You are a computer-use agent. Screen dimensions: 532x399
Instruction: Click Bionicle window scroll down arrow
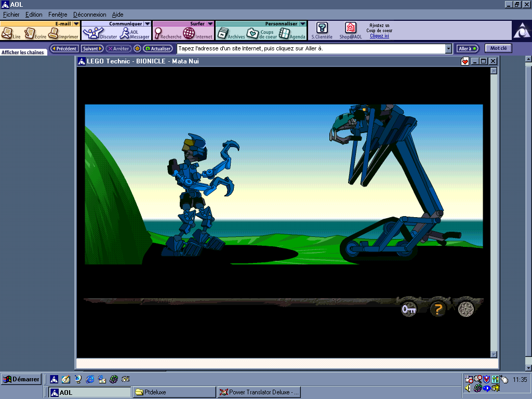pyautogui.click(x=494, y=354)
